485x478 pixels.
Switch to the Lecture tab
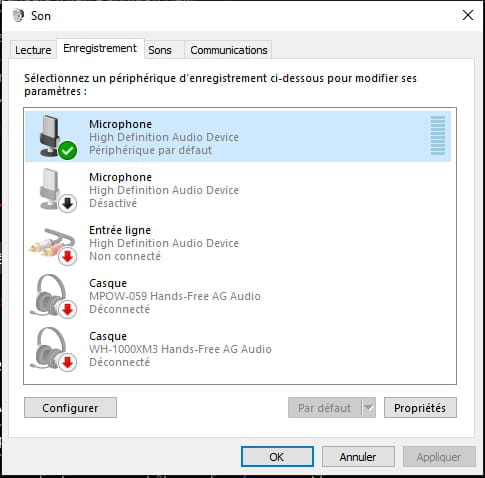[x=33, y=50]
